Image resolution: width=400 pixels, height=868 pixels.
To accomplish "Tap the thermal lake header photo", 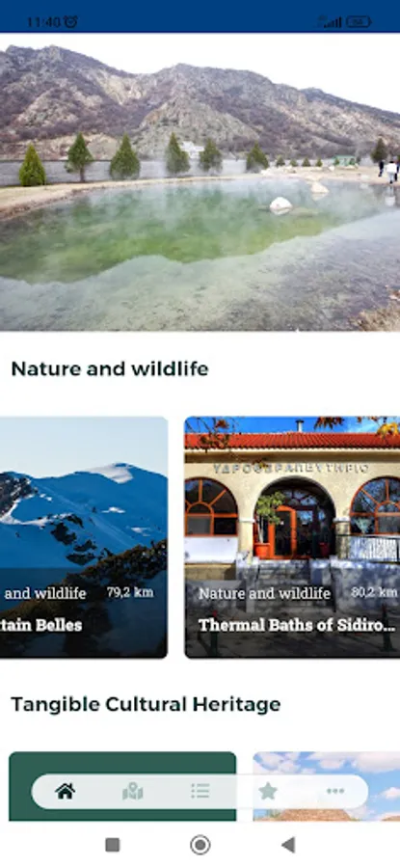I will point(200,182).
